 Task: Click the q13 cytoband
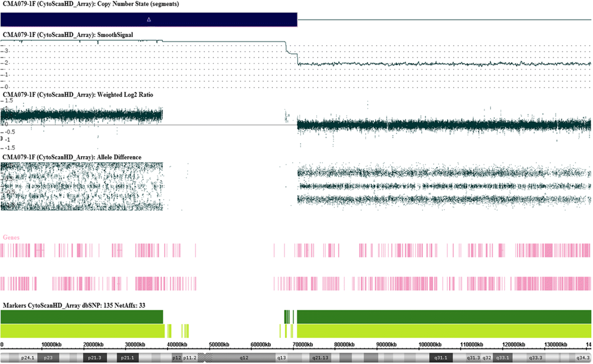pos(281,358)
